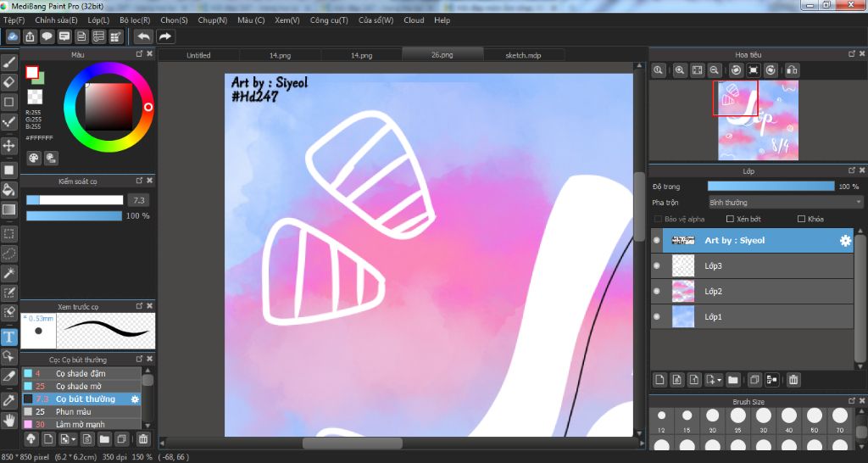Delete layer with trash icon in layer panel
This screenshot has height=463, width=868.
coord(793,380)
